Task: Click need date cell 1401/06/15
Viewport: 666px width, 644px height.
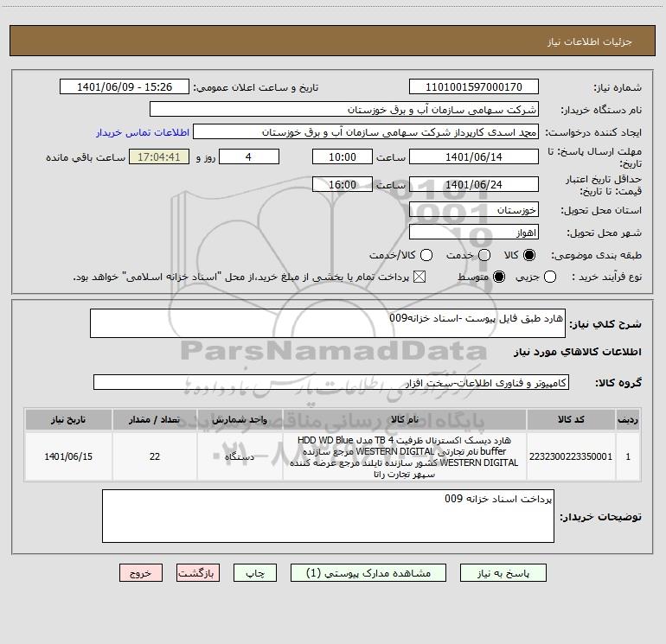Action: click(x=68, y=456)
